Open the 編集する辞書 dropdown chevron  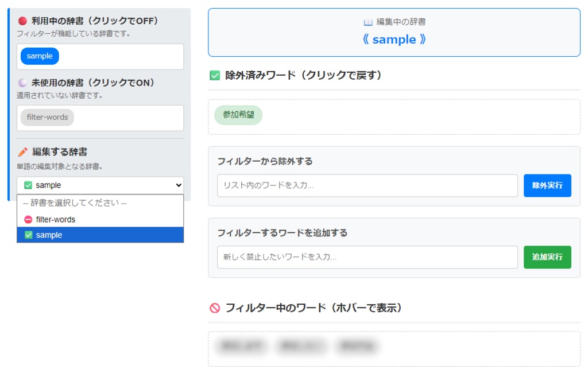pyautogui.click(x=179, y=185)
